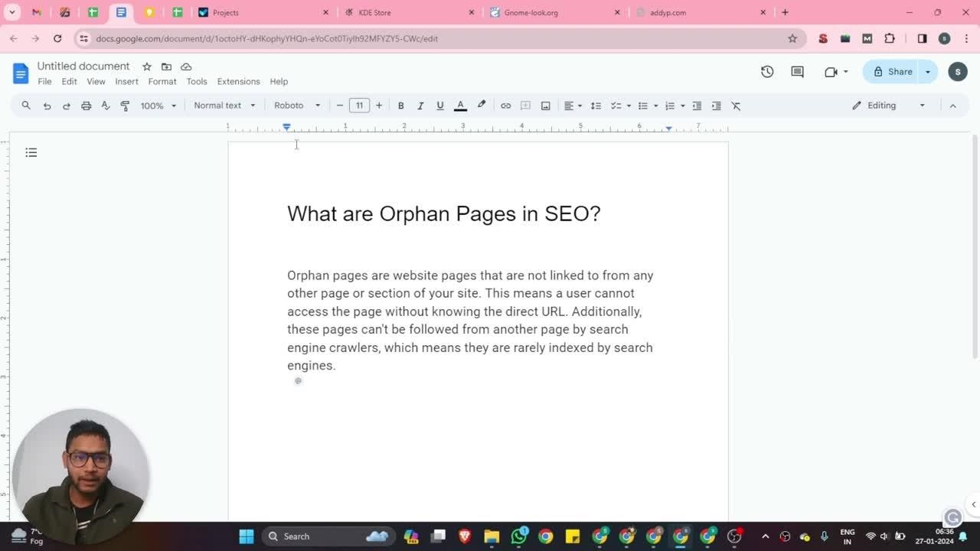Screen dimensions: 980x551
Task: Open the text color picker
Action: (460, 106)
